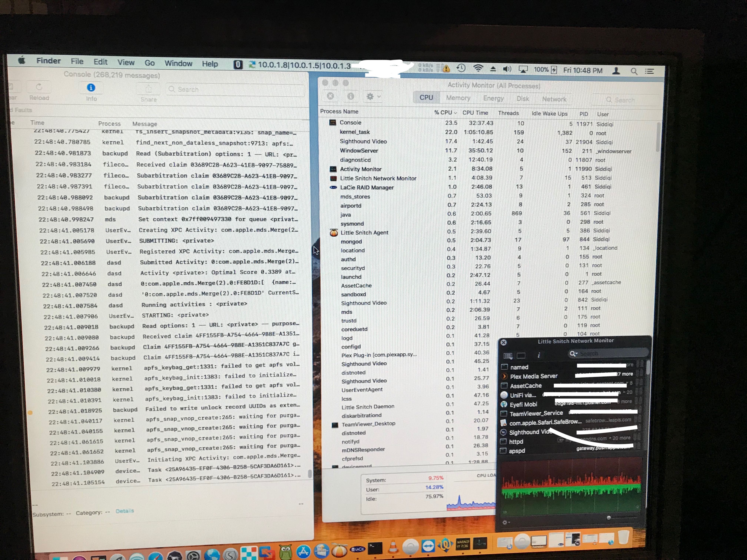Switch to the Energy tab

coord(493,98)
